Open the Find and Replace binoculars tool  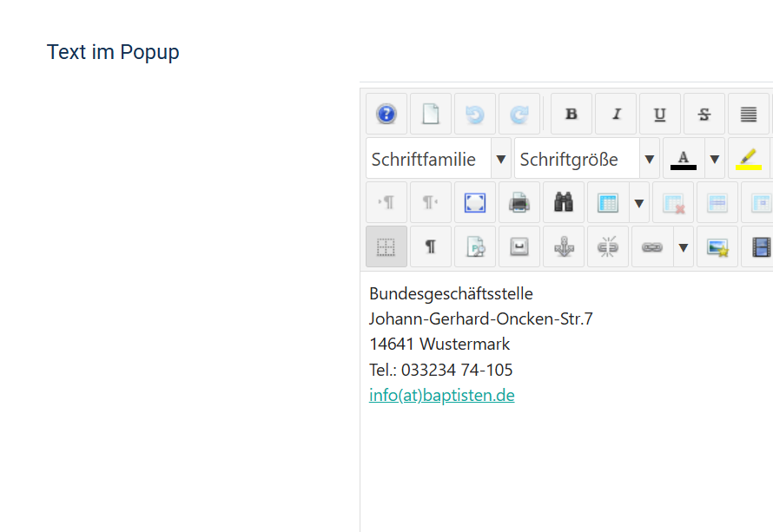[564, 201]
